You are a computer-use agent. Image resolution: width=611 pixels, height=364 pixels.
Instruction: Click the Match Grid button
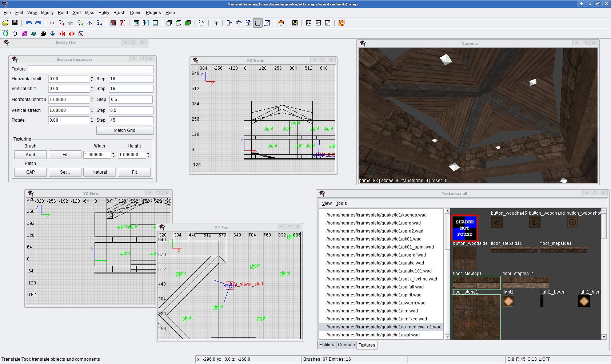[125, 130]
